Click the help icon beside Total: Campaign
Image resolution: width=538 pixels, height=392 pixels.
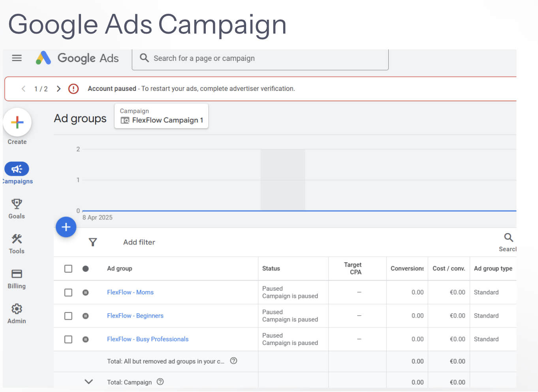tap(160, 382)
